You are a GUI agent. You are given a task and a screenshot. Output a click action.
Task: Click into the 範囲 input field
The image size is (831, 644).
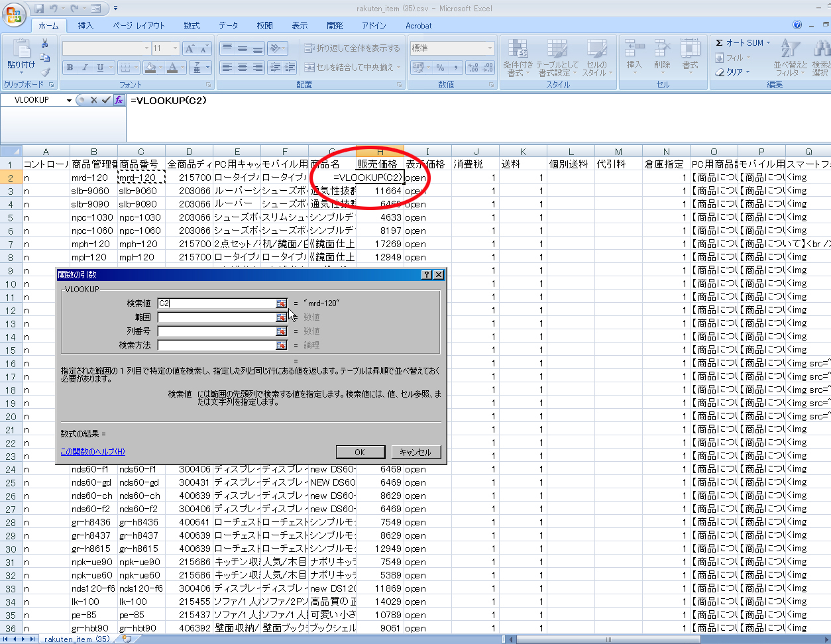[217, 317]
